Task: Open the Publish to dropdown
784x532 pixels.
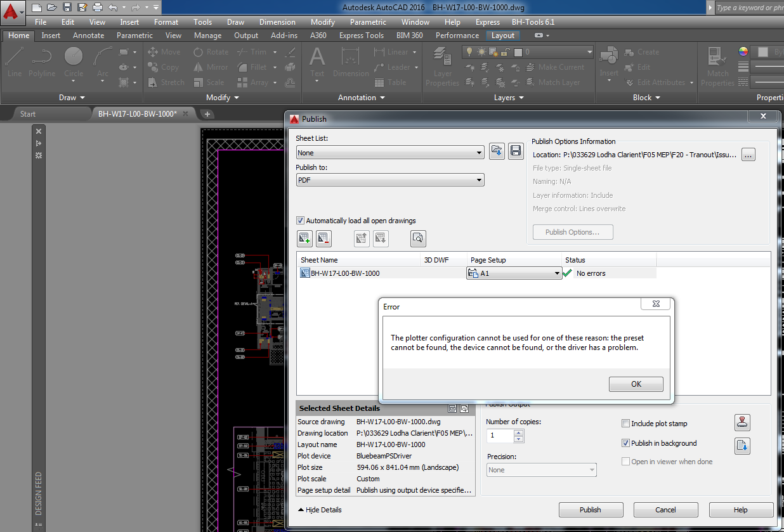Action: click(x=480, y=179)
